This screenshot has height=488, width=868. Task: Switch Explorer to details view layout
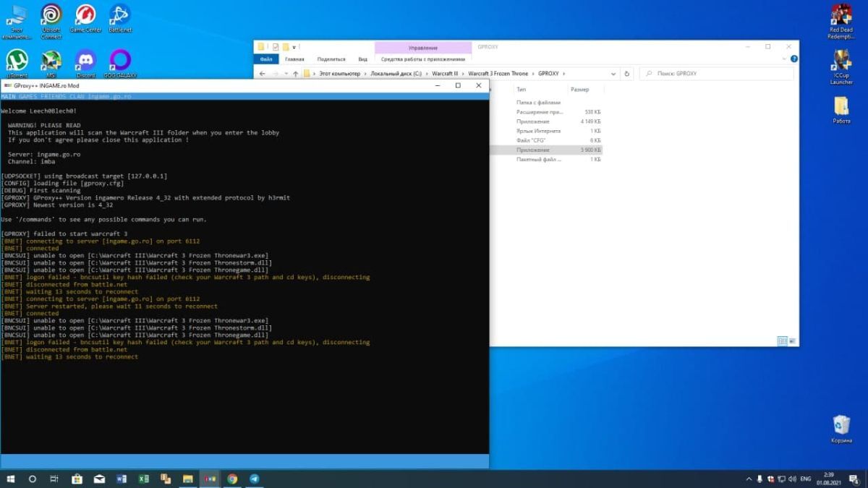(x=782, y=341)
